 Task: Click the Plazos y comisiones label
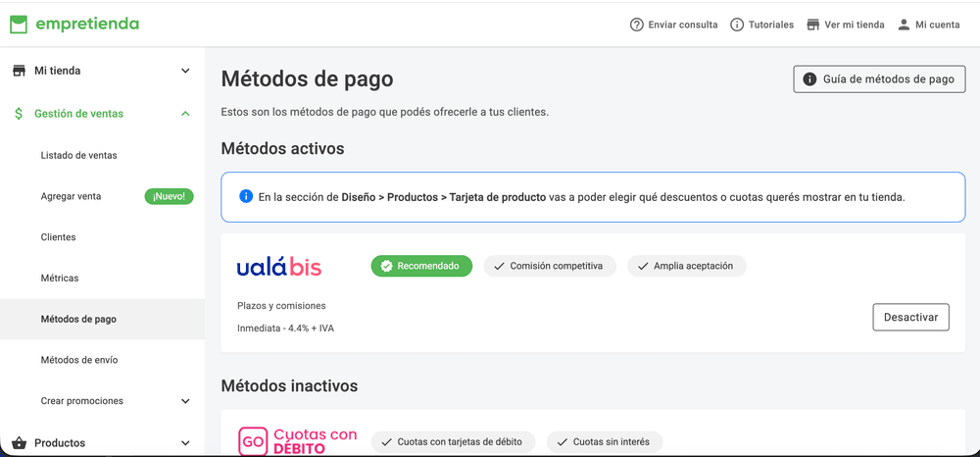pos(281,306)
